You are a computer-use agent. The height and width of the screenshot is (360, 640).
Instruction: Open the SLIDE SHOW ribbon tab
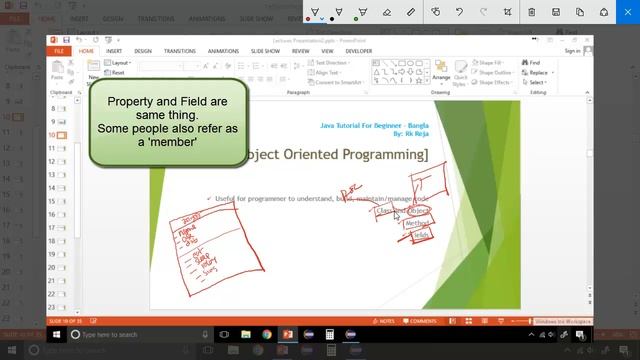[265, 51]
